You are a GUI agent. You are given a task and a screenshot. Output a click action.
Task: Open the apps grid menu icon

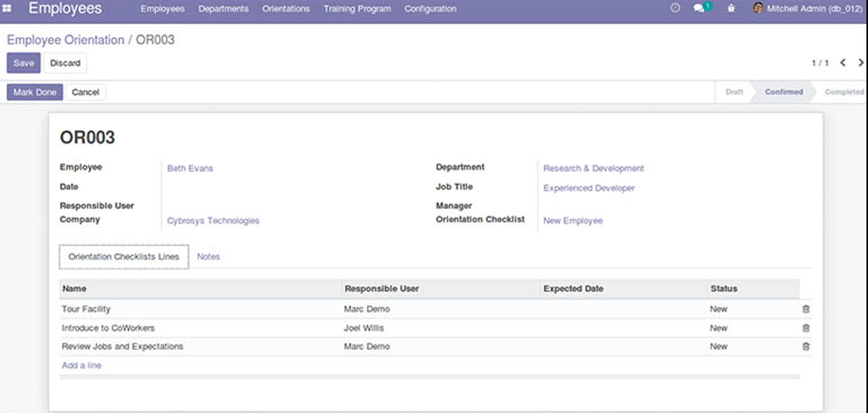point(8,9)
